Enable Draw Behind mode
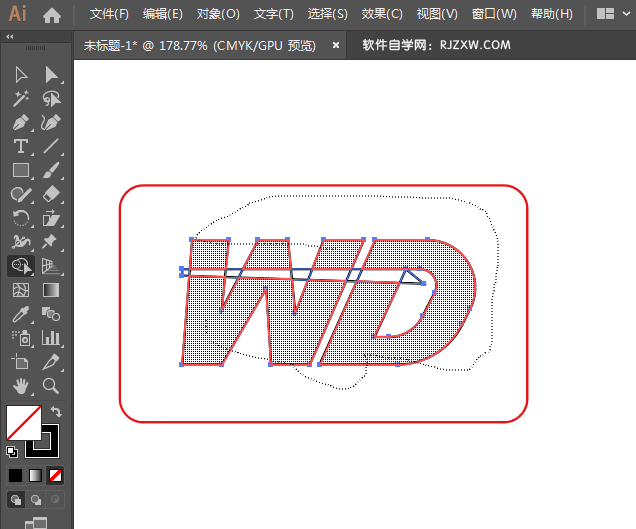 (x=36, y=500)
